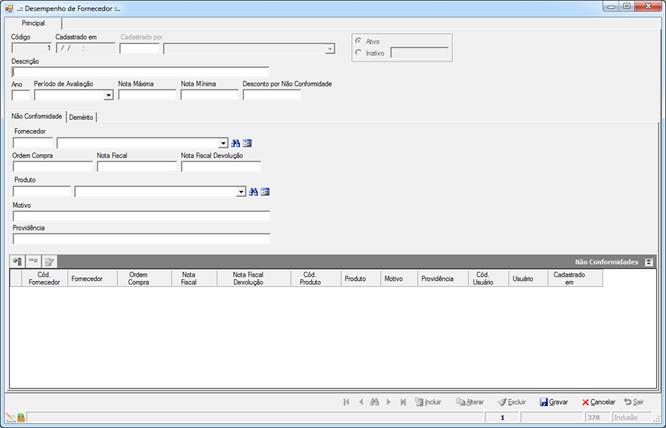This screenshot has width=666, height=428.
Task: Open the list icon next to Produto
Action: pos(265,192)
